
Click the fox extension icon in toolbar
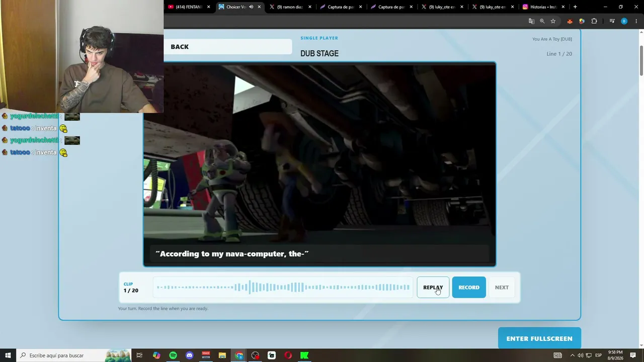570,21
